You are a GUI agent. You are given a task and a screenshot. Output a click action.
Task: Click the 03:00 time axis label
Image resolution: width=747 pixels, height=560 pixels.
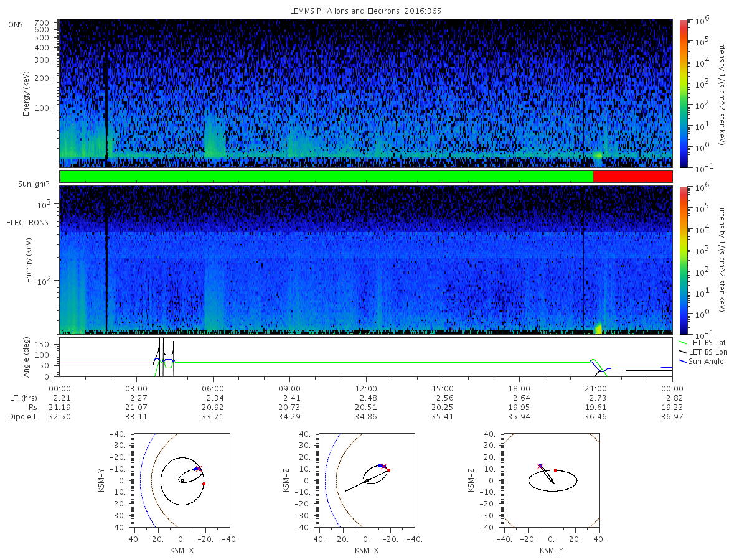point(136,388)
